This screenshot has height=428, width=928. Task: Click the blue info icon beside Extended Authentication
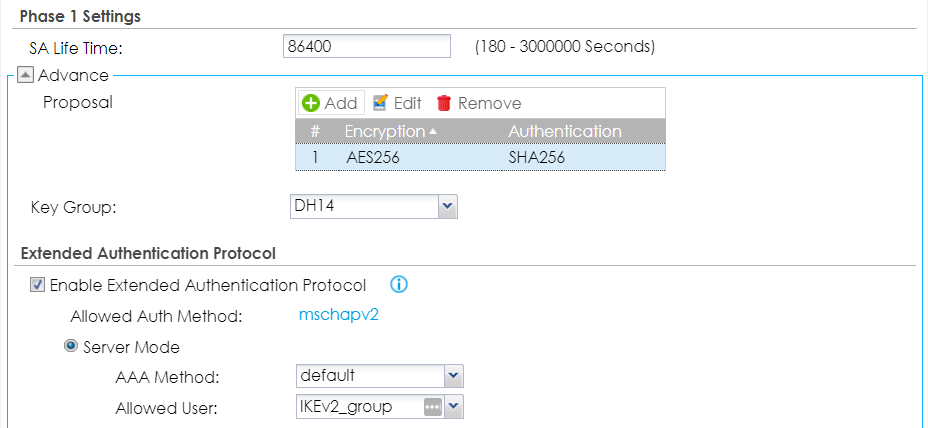pyautogui.click(x=399, y=285)
